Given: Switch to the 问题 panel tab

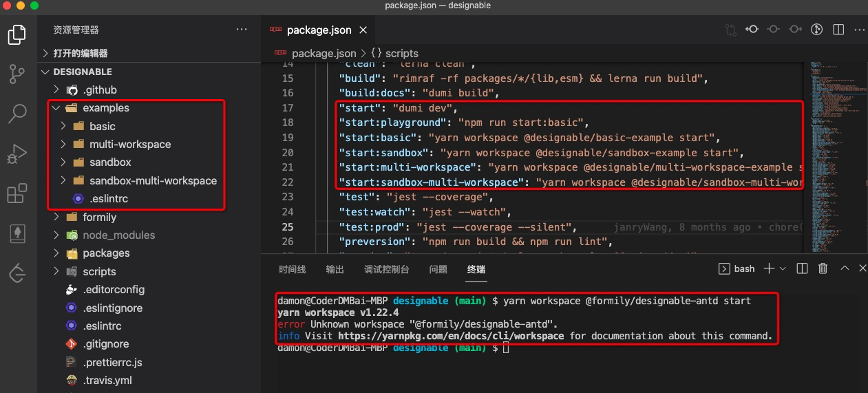Looking at the screenshot, I should coord(438,269).
